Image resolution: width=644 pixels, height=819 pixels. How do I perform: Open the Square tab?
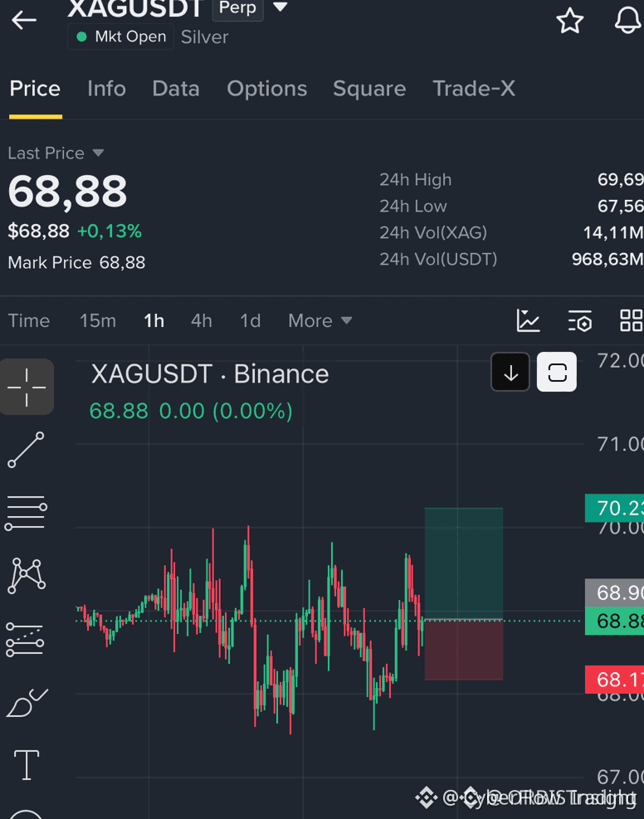click(x=369, y=88)
